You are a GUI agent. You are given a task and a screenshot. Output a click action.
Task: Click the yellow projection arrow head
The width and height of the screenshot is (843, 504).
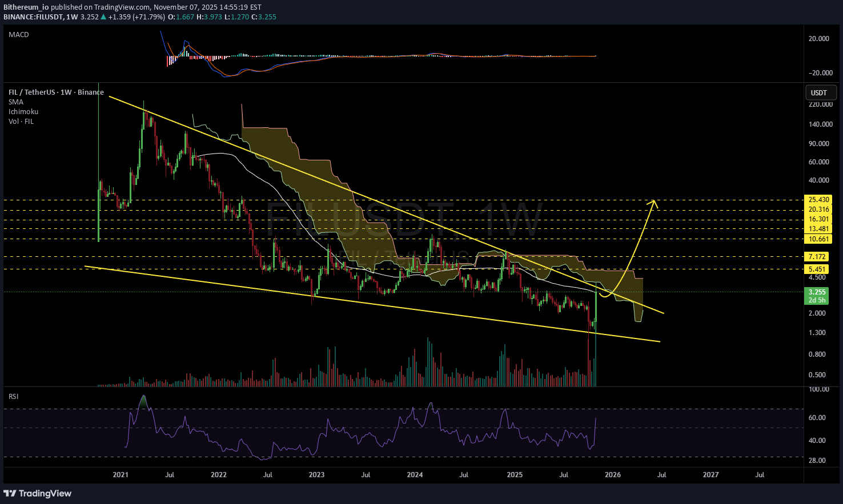(655, 201)
